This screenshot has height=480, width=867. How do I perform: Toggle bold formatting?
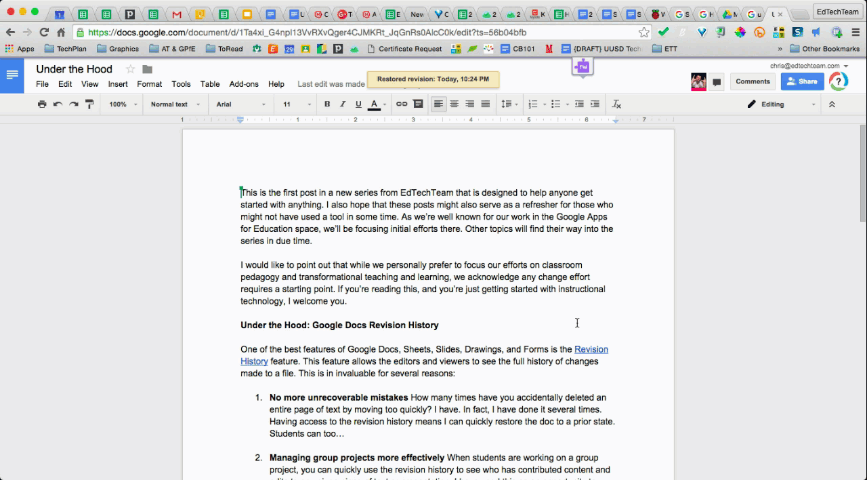tap(327, 104)
